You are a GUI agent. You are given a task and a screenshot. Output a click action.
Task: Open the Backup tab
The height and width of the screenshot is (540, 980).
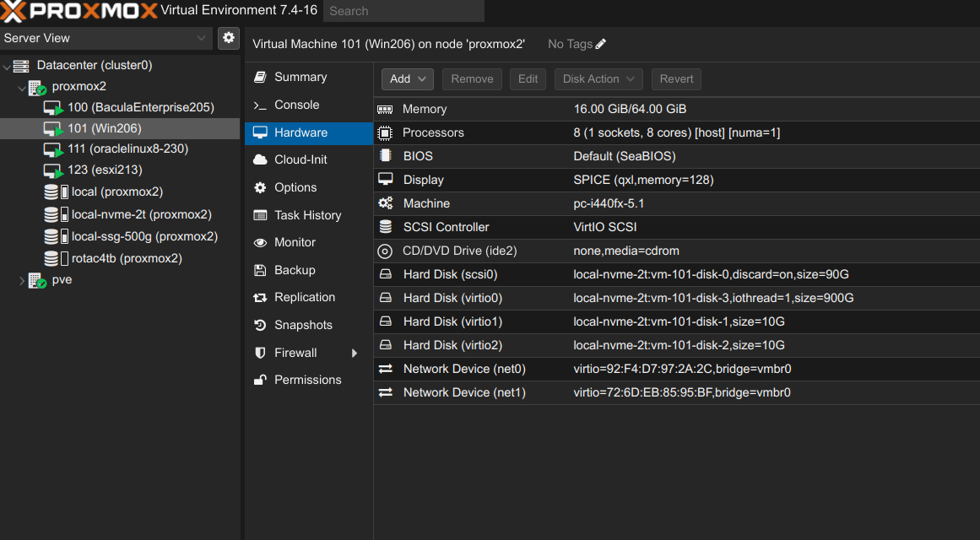tap(309, 270)
